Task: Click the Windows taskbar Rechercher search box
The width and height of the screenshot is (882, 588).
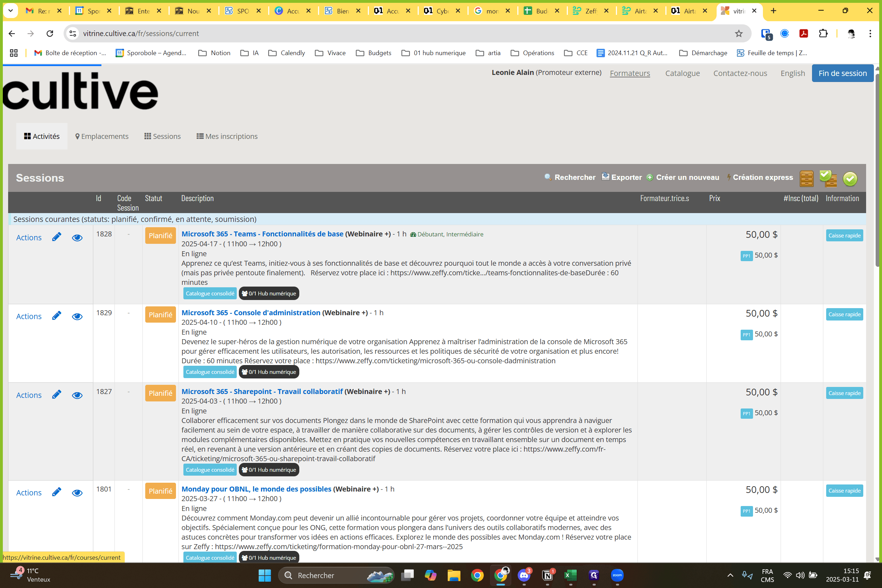Action: [336, 575]
